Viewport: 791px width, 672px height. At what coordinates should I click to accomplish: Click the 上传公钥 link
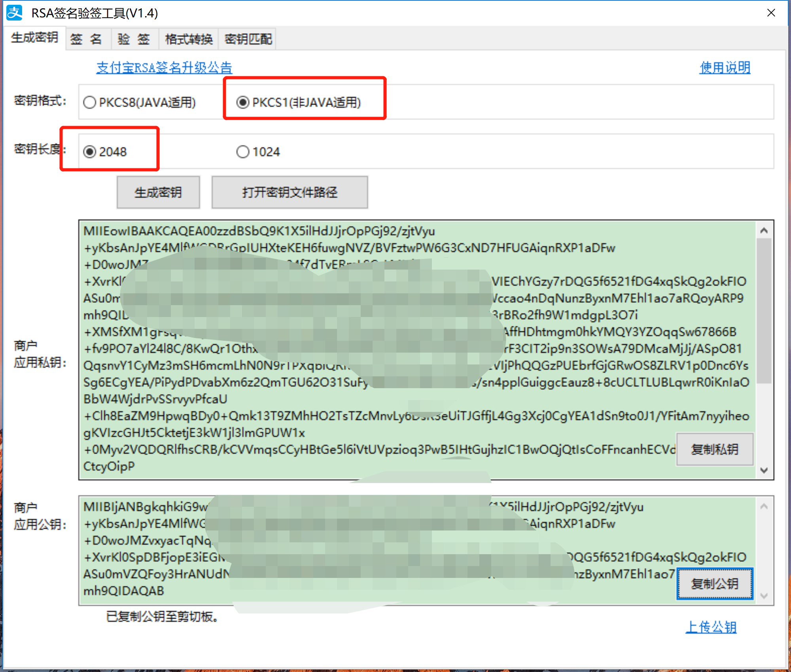(x=711, y=627)
